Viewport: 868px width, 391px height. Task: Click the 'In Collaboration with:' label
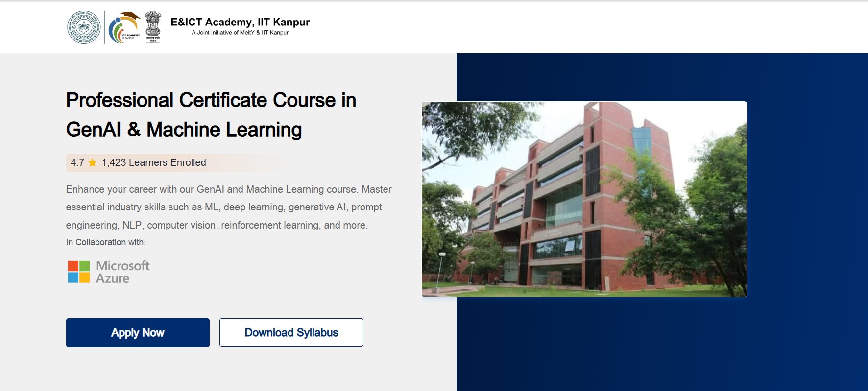coord(106,242)
